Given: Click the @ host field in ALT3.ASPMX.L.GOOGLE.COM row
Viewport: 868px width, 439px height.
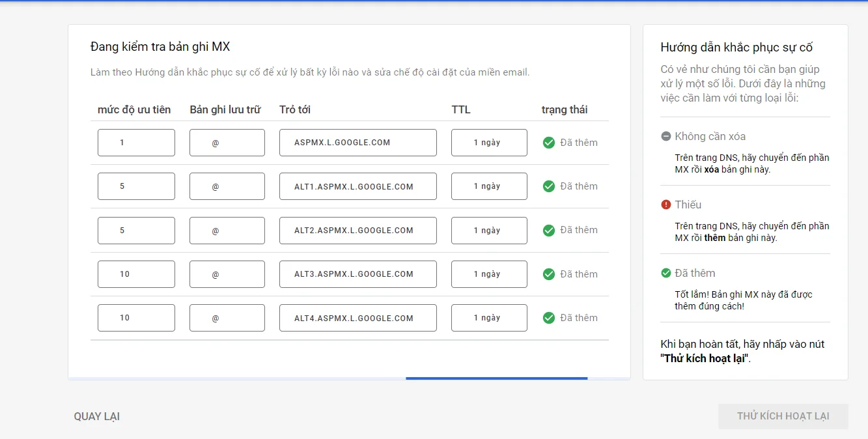Looking at the screenshot, I should 227,274.
